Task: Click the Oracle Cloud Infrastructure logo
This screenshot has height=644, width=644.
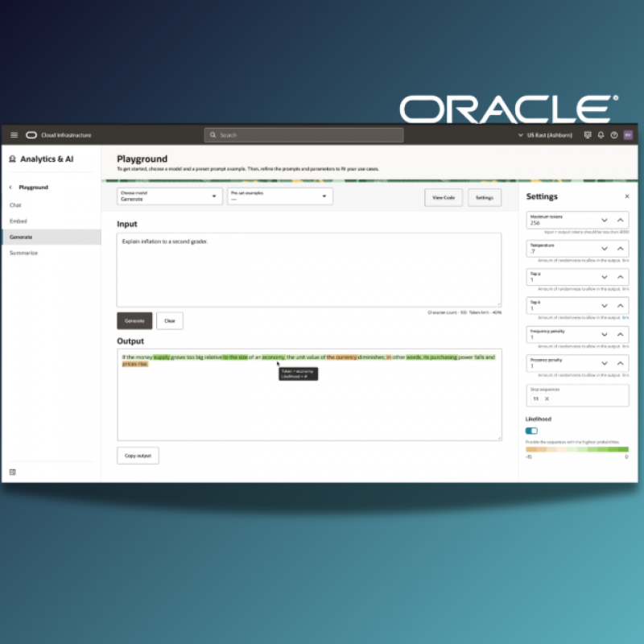Action: (x=31, y=135)
